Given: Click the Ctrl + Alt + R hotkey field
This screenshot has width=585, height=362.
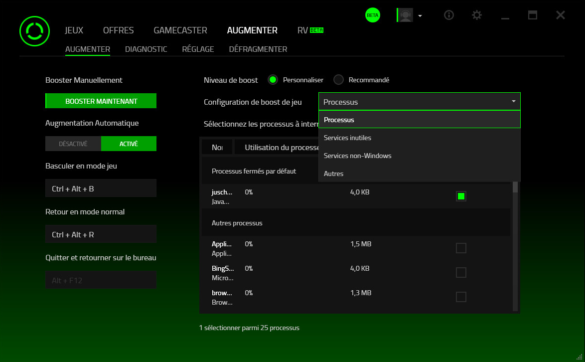Looking at the screenshot, I should 101,234.
